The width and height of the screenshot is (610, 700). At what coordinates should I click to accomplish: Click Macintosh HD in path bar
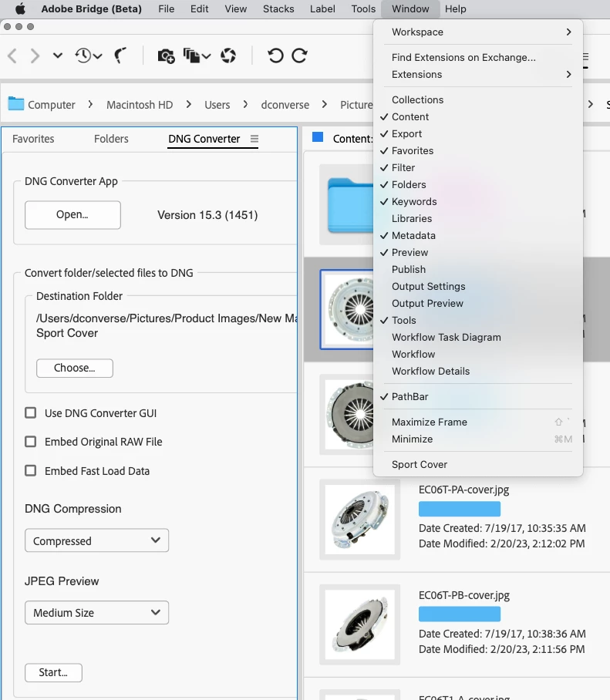tap(140, 105)
